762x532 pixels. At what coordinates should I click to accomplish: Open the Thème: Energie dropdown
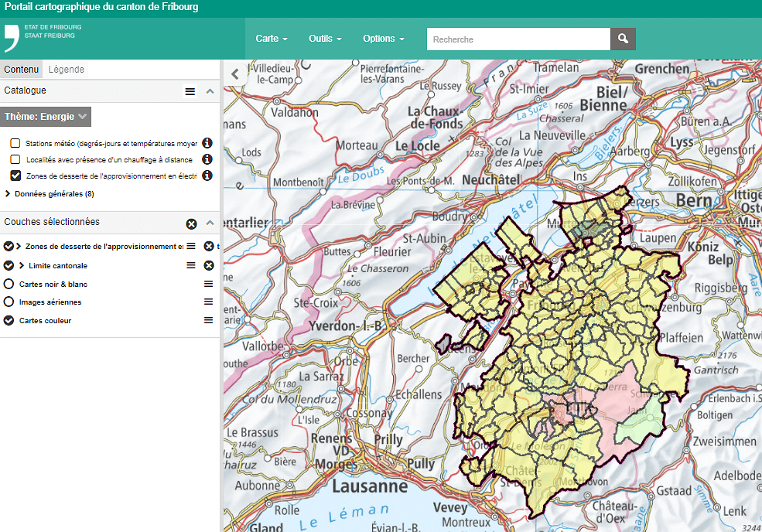tap(46, 117)
